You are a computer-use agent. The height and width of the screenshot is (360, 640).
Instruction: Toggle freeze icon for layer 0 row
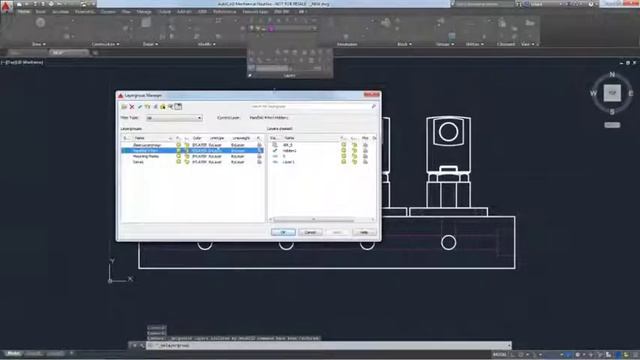354,156
